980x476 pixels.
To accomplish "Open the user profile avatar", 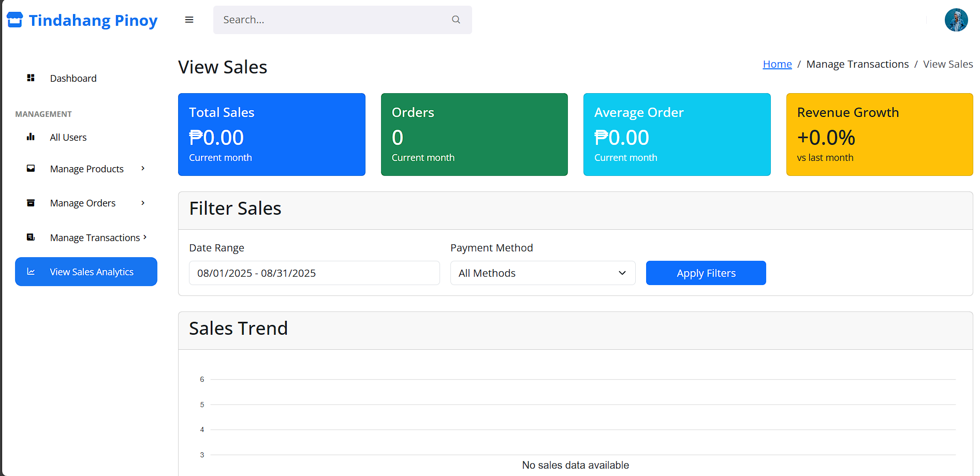I will click(956, 20).
